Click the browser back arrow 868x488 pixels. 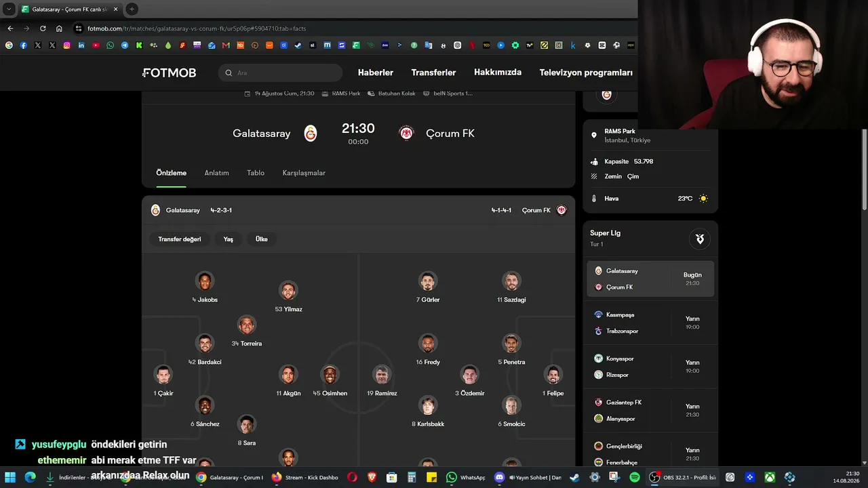tap(10, 28)
